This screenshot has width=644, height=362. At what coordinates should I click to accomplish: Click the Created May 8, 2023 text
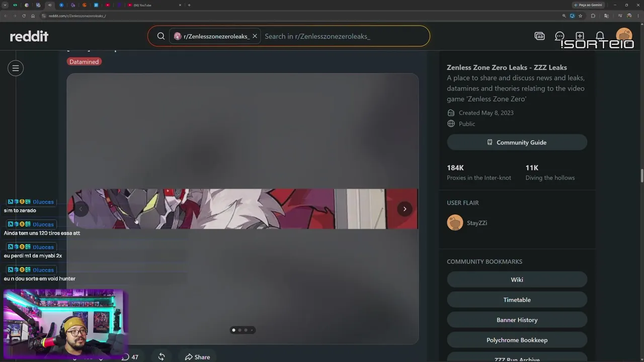(486, 113)
